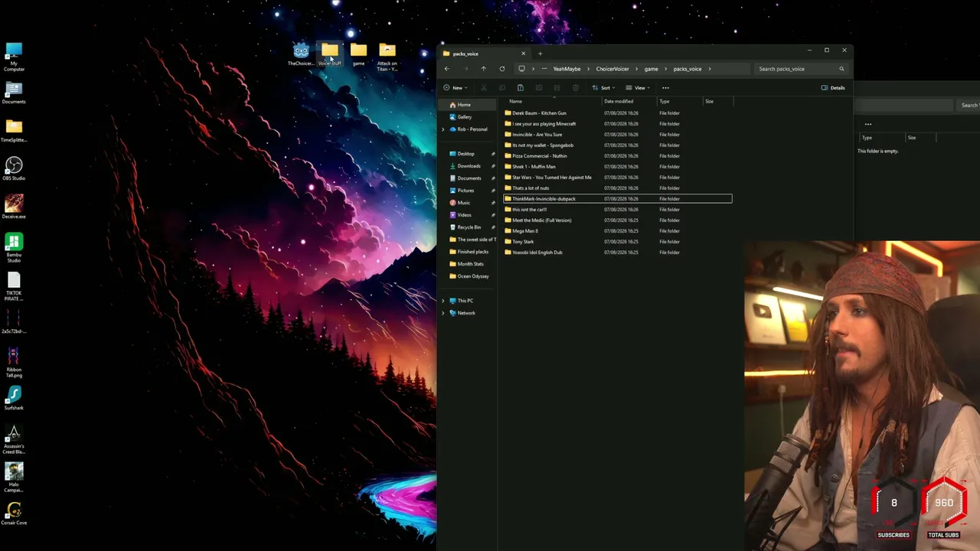Select the My Computer desktop icon
Screen dimensions: 980x551
[x=14, y=57]
